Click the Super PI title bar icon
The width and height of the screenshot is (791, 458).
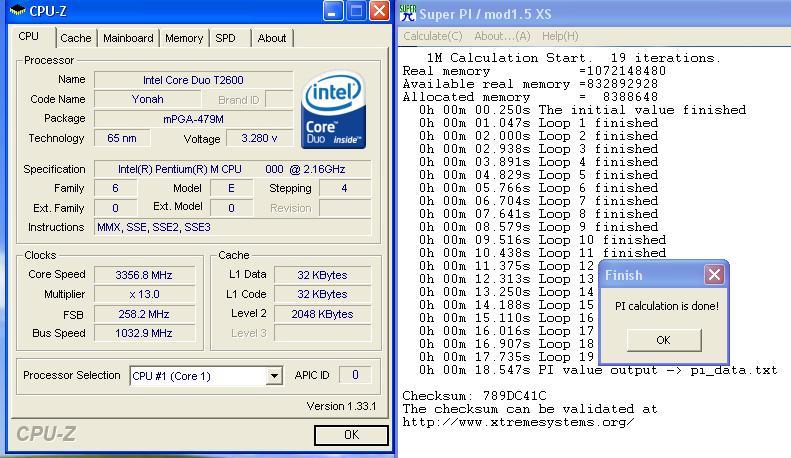(408, 13)
